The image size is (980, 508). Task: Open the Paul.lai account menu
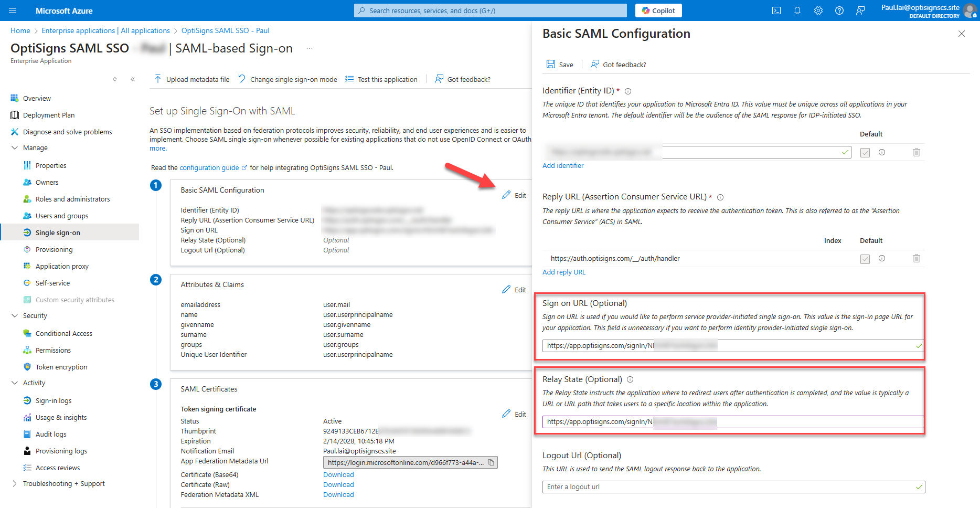(929, 10)
